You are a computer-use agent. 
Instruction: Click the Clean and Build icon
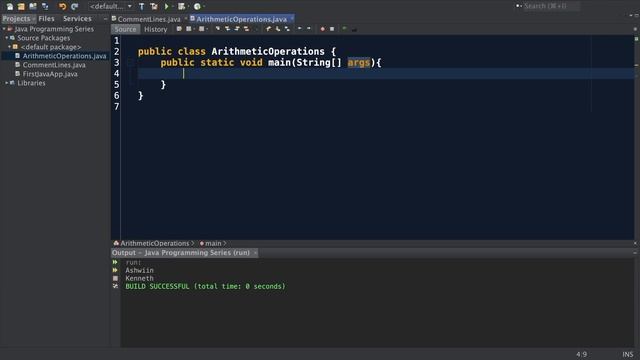154,6
